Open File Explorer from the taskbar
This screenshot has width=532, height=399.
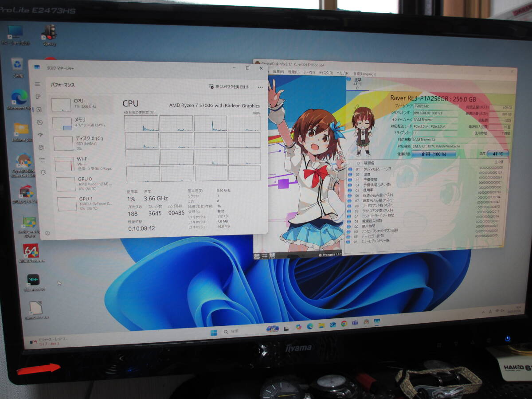pyautogui.click(x=321, y=325)
